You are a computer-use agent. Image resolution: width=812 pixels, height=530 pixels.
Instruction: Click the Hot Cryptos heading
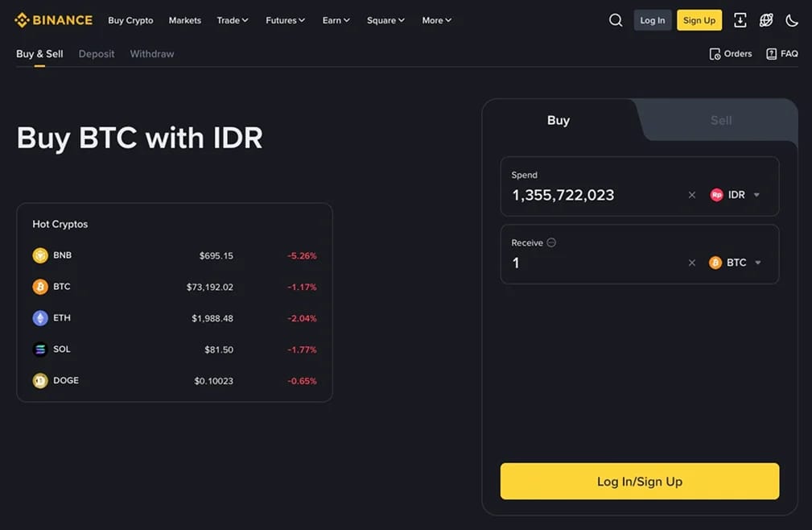[60, 224]
